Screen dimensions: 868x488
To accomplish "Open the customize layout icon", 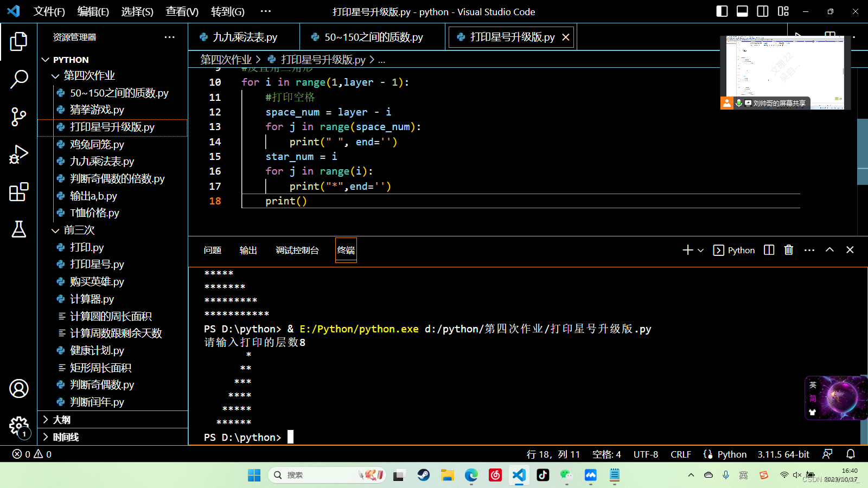I will tap(783, 11).
